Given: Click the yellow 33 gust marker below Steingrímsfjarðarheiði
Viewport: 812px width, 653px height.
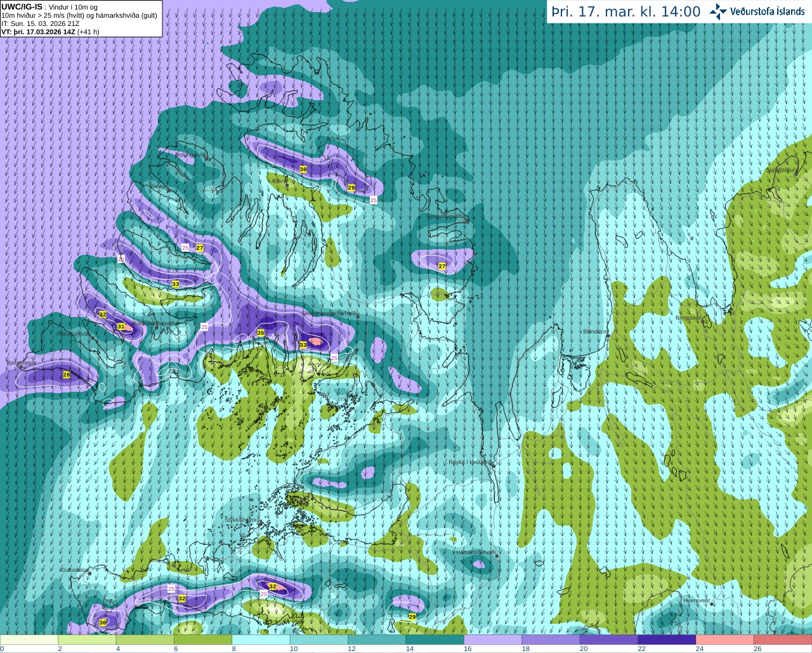Looking at the screenshot, I should (303, 345).
